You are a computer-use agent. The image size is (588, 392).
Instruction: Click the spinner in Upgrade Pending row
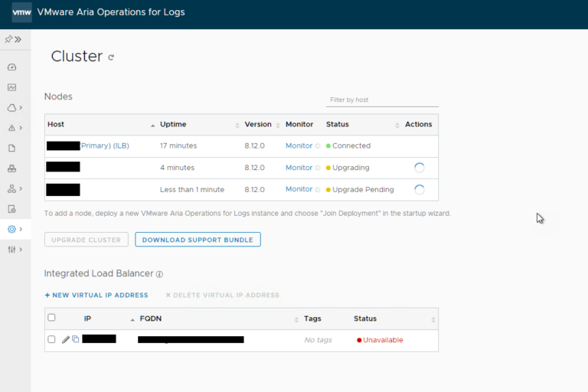[420, 189]
